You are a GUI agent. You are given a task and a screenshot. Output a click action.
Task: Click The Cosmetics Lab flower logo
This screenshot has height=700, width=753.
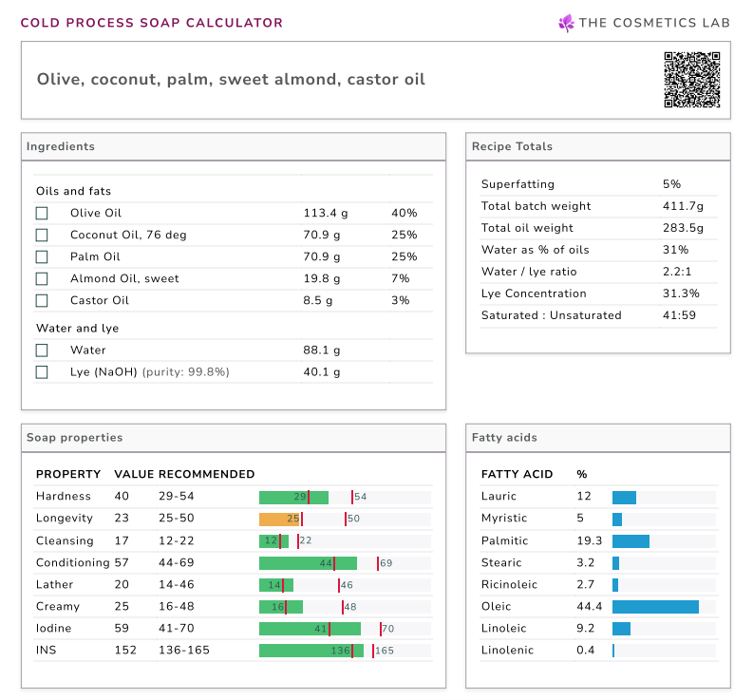[567, 23]
